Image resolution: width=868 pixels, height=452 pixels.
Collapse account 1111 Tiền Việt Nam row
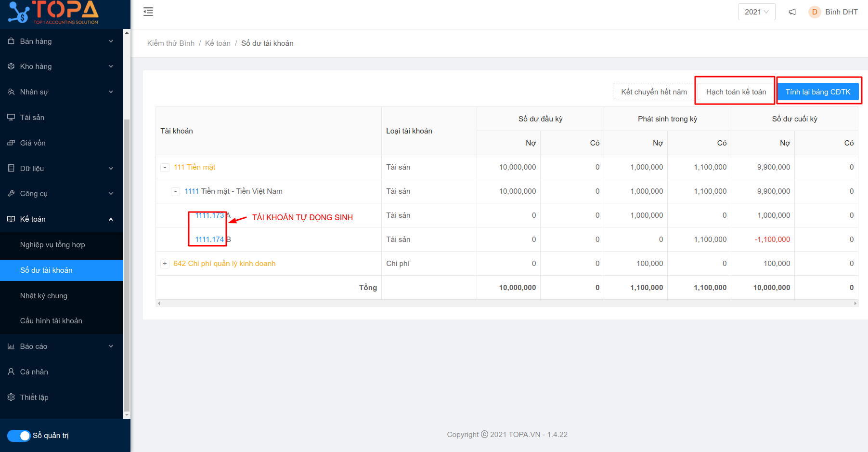point(176,191)
